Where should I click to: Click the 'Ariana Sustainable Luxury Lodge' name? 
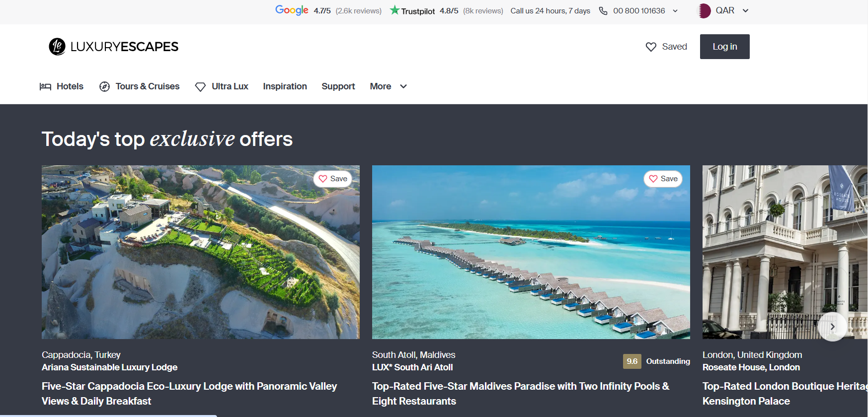point(110,367)
